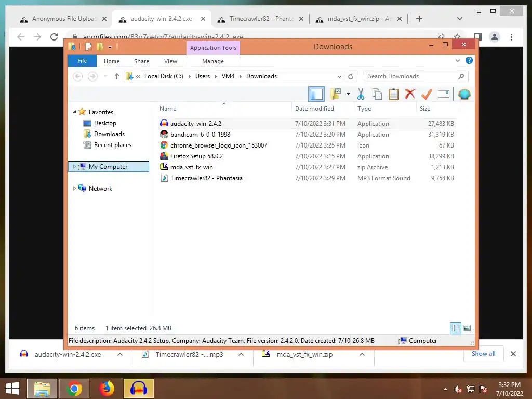This screenshot has width=532, height=399.
Task: Click the Paste clipboard icon in Explorer toolbar
Action: pos(394,95)
